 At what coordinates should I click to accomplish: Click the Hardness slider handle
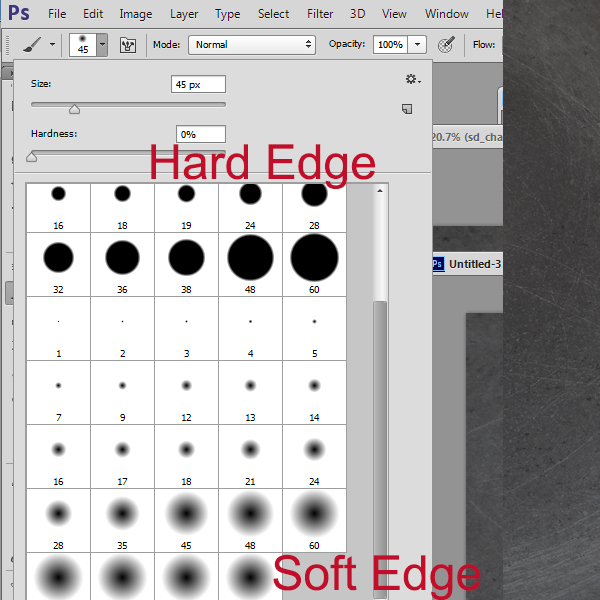pyautogui.click(x=32, y=156)
